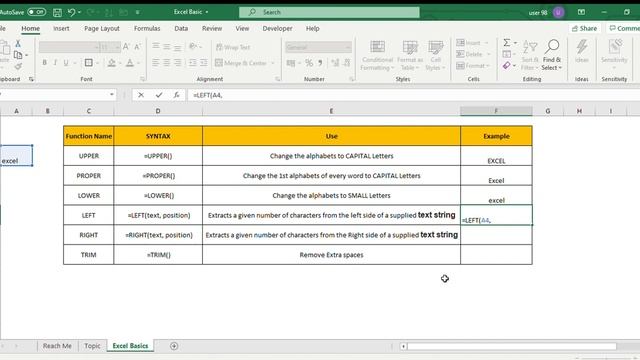640x360 pixels.
Task: Open Cell Styles gallery
Action: point(435,55)
